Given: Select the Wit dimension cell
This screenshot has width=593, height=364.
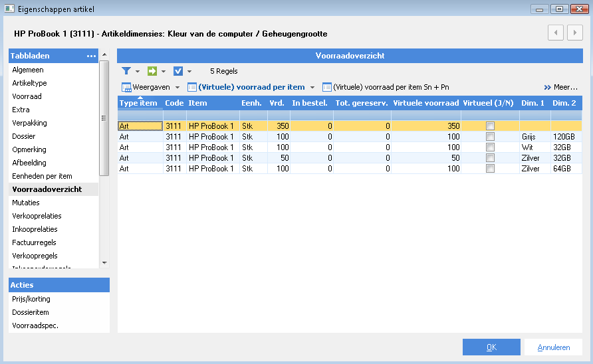Looking at the screenshot, I should pos(534,147).
